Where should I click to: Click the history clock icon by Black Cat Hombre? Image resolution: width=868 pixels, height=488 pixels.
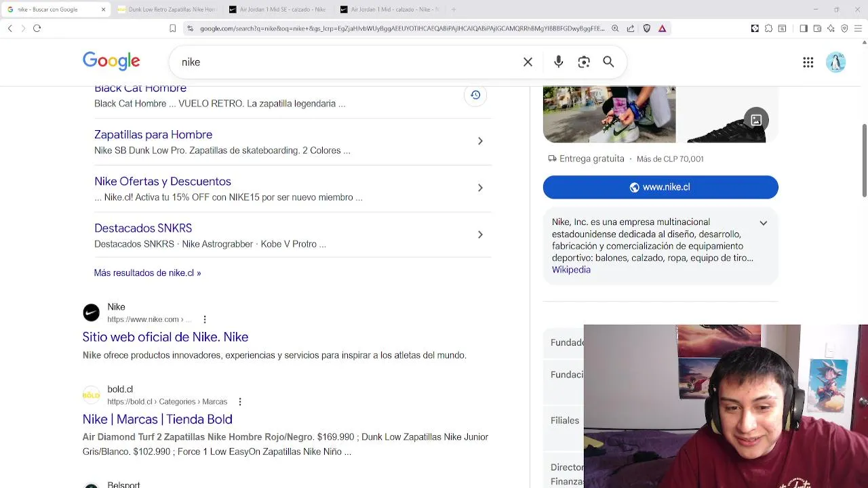coord(475,95)
